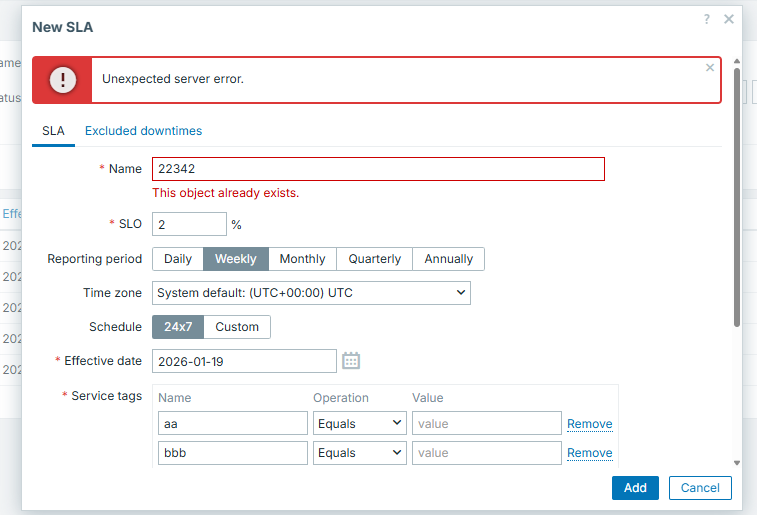Choose Quarterly reporting period
Screen dimensions: 757x515
coord(374,259)
